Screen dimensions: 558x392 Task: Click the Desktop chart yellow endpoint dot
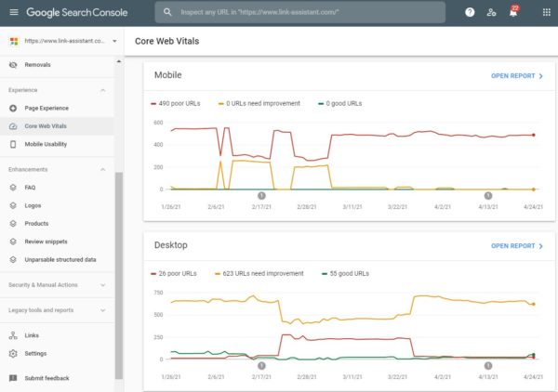click(534, 304)
